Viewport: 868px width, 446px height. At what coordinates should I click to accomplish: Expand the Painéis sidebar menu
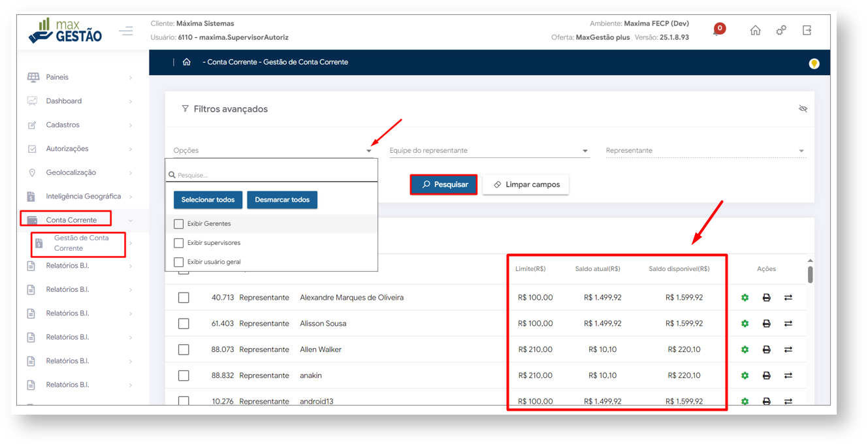point(79,77)
